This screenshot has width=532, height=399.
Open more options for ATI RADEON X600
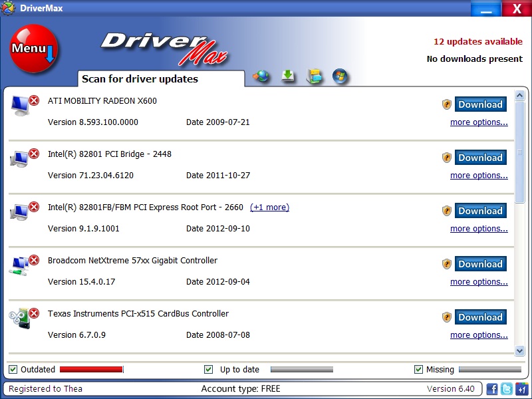pos(479,122)
